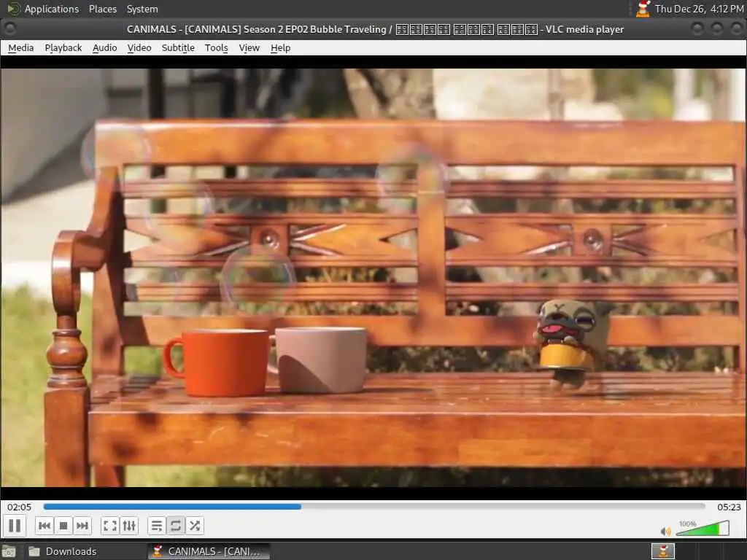Adjust the volume slider at 100%
Screen dimensions: 747x560
[x=703, y=528]
